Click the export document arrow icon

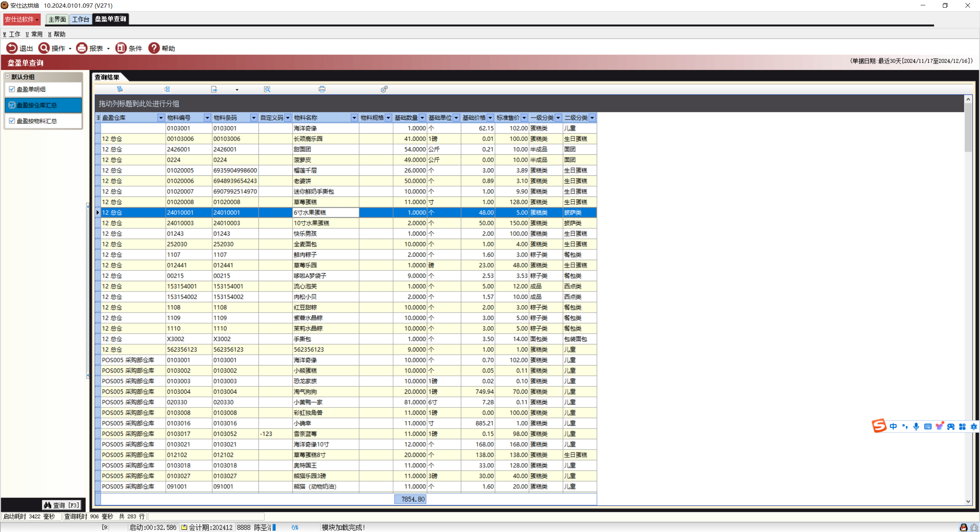[214, 89]
